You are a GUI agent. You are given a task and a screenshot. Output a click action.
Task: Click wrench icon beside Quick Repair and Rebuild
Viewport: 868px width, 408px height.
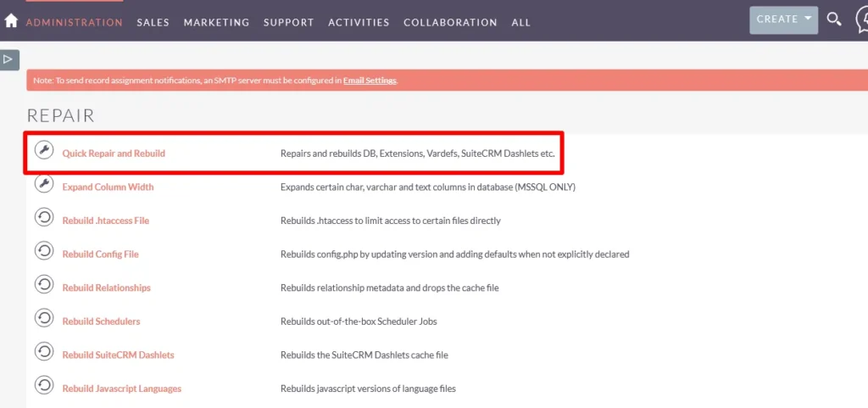[44, 151]
